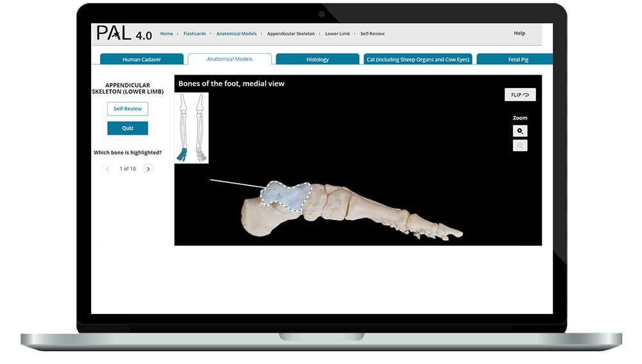
Task: Click the Self-Review breadcrumb item
Action: [372, 33]
